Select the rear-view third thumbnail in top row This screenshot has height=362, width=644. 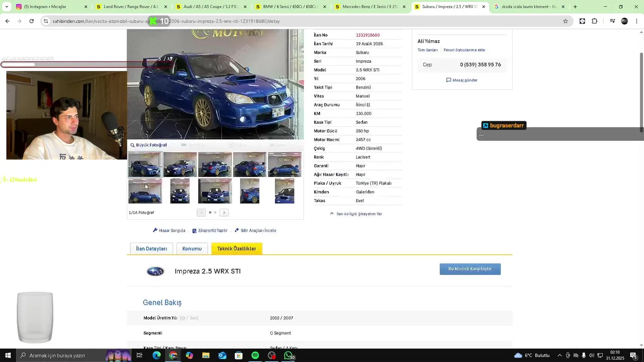coord(215,164)
